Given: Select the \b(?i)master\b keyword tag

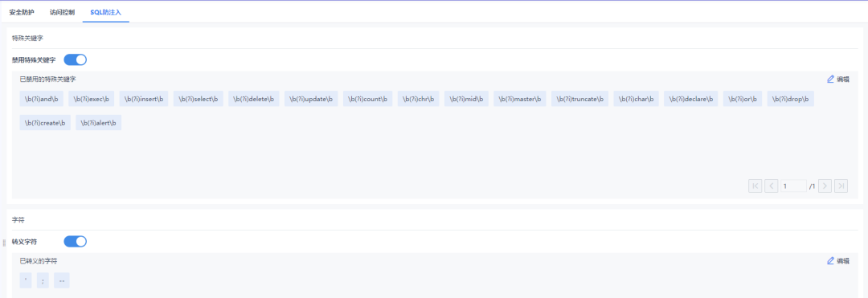Looking at the screenshot, I should tap(520, 99).
